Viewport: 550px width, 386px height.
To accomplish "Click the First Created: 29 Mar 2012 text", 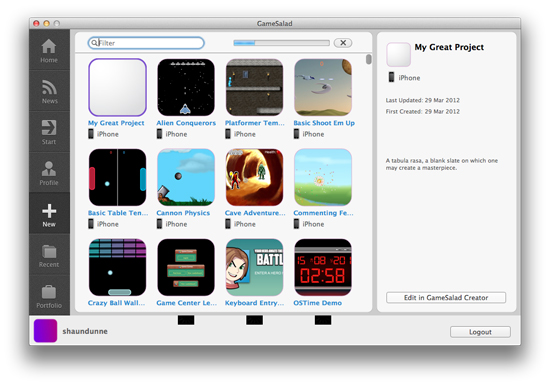I will pyautogui.click(x=423, y=112).
